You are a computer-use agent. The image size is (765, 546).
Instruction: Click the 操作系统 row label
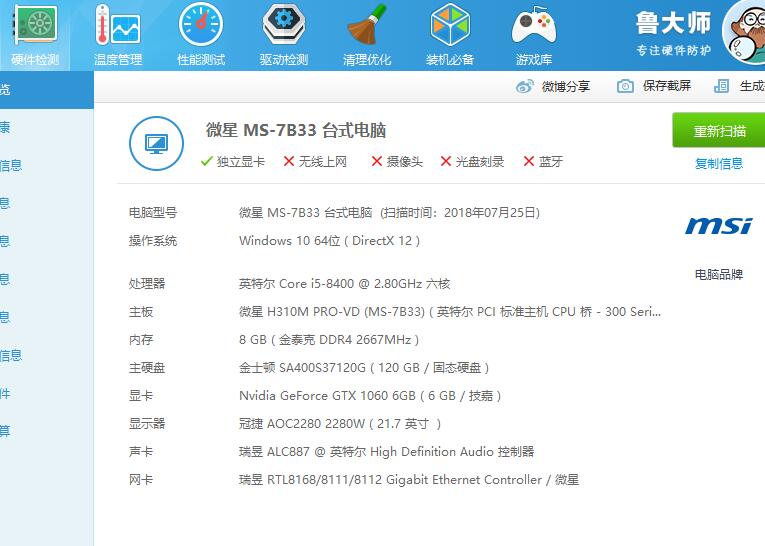(x=153, y=241)
